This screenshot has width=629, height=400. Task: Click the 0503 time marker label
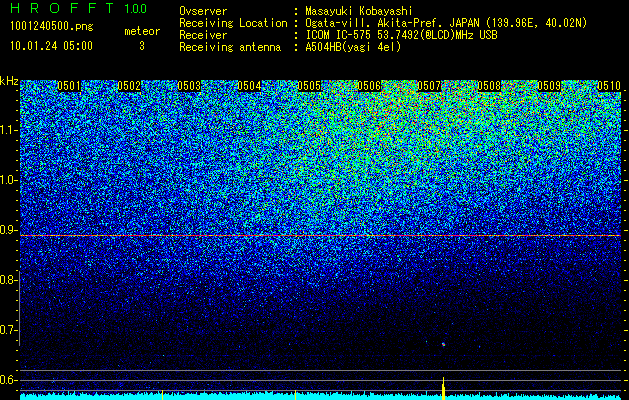click(x=189, y=86)
